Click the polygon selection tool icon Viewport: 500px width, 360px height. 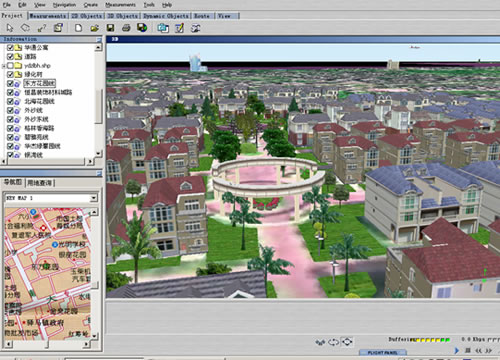coord(25,28)
